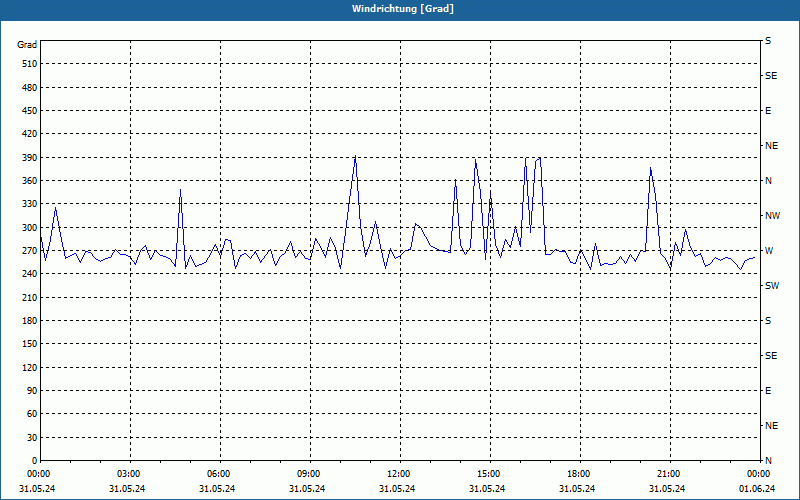Click the 31.05.24 date under 12:00

click(397, 489)
